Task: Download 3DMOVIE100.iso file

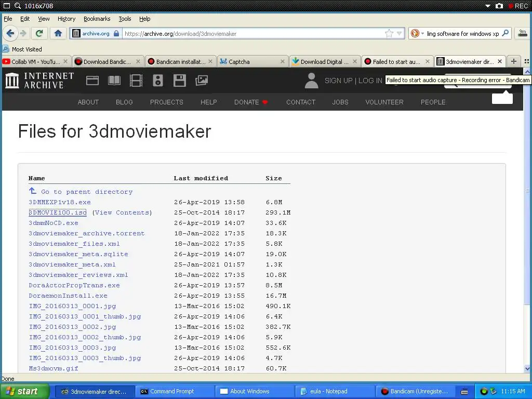Action: pos(58,212)
